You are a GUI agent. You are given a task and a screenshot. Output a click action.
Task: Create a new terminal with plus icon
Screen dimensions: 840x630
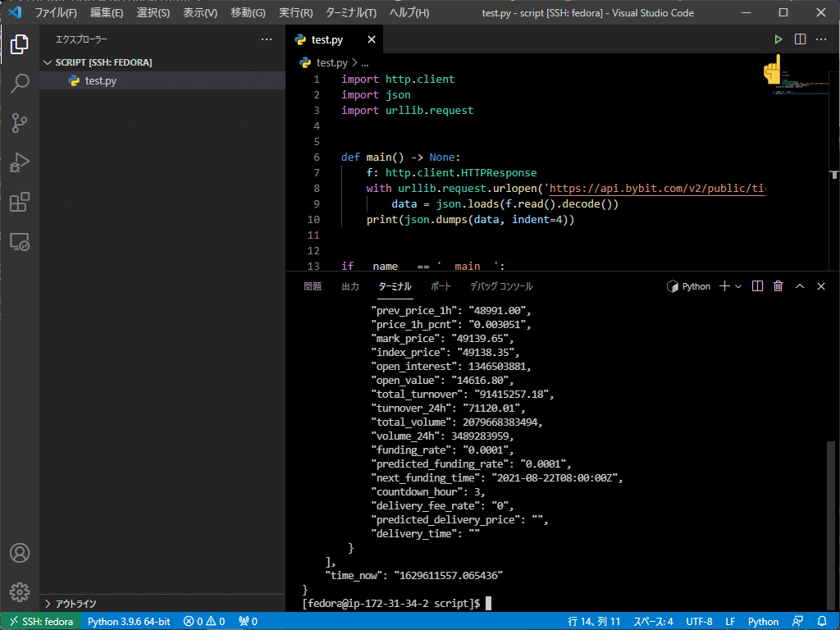(724, 286)
